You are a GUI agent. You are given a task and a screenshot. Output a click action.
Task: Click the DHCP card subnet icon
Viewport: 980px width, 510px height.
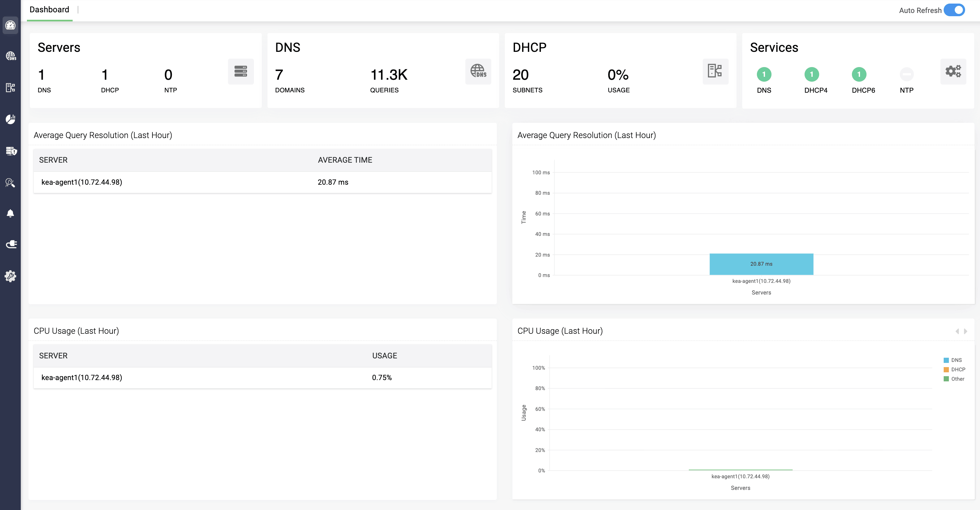(x=715, y=72)
